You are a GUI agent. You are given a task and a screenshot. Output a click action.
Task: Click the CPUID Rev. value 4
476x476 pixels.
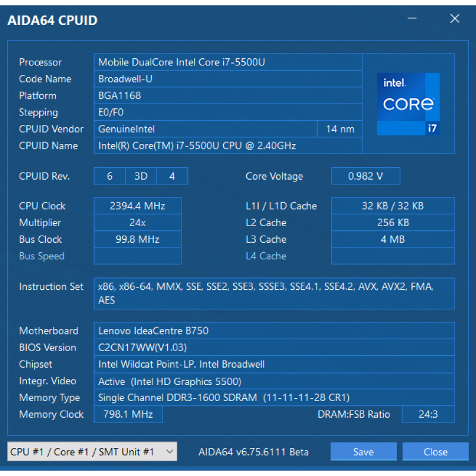(x=172, y=176)
